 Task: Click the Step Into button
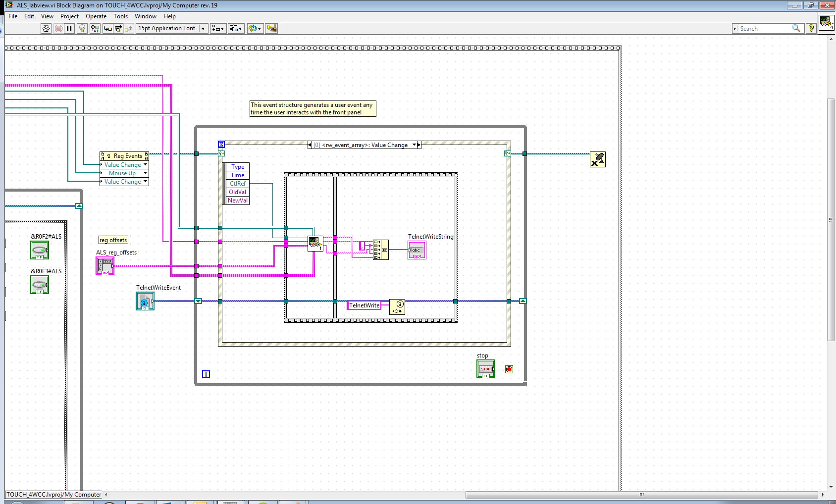pyautogui.click(x=107, y=28)
